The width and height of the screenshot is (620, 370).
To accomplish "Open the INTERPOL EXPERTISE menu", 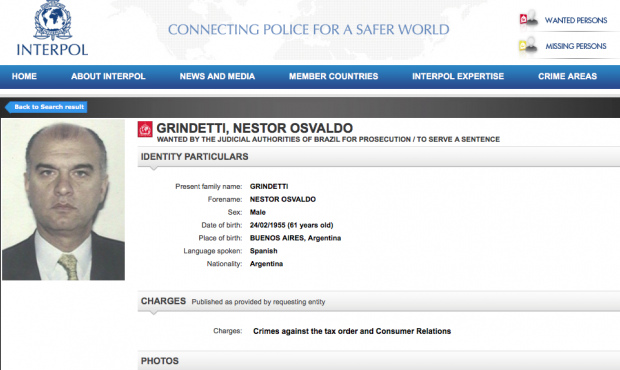I will [458, 76].
